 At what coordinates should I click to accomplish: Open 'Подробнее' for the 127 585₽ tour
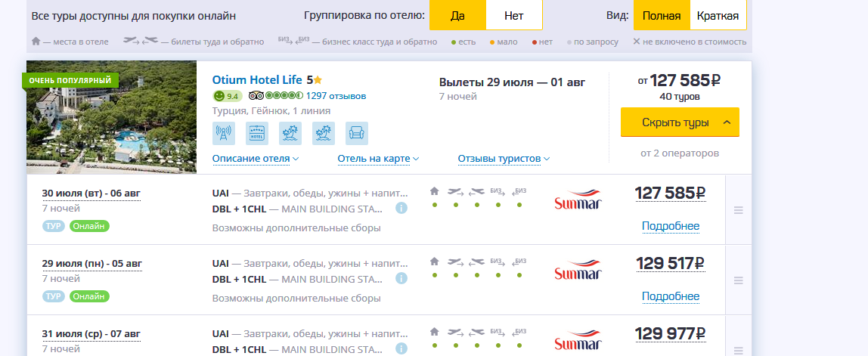point(671,226)
